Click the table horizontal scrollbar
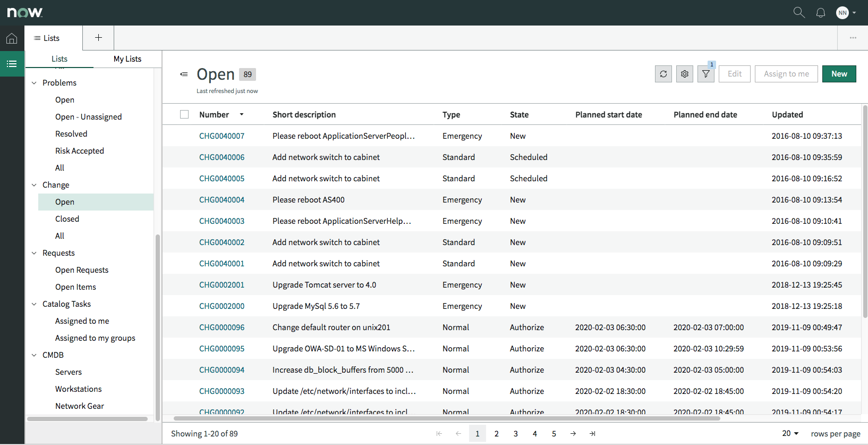The width and height of the screenshot is (868, 445). coord(447,418)
